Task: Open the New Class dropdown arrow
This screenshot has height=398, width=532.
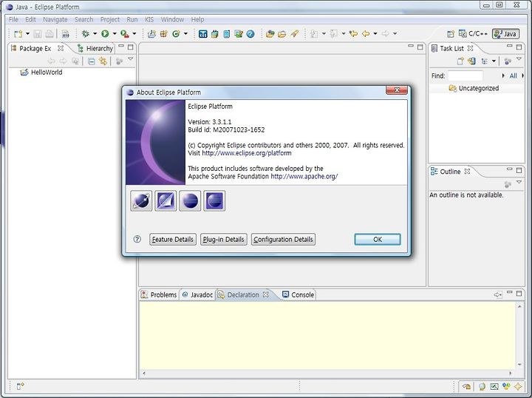Action: [185, 33]
